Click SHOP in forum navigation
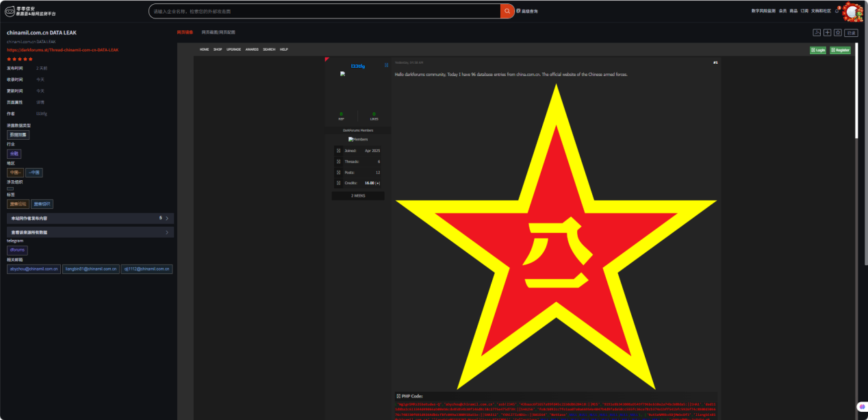 218,49
